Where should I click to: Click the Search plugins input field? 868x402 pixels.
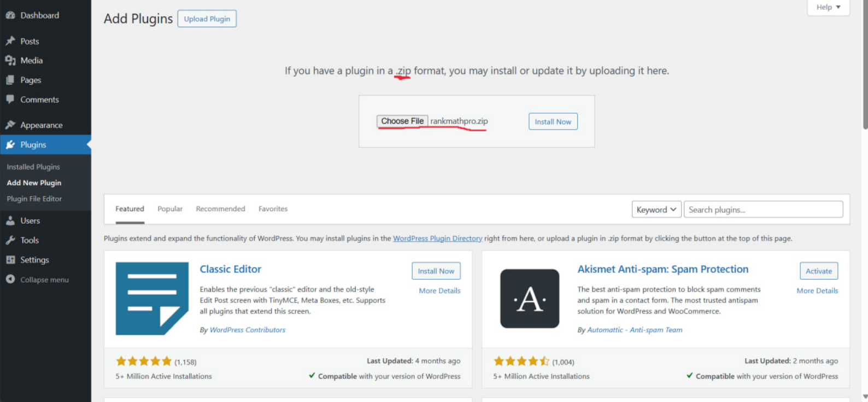coord(764,209)
